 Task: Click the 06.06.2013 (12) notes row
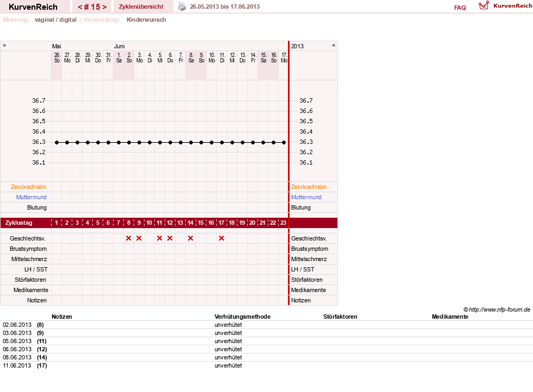tap(266, 349)
